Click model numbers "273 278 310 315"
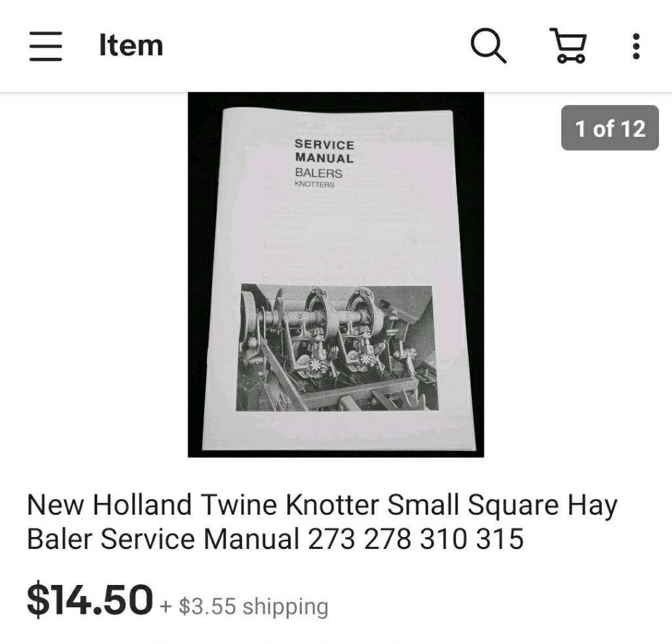672x644 pixels. 415,538
